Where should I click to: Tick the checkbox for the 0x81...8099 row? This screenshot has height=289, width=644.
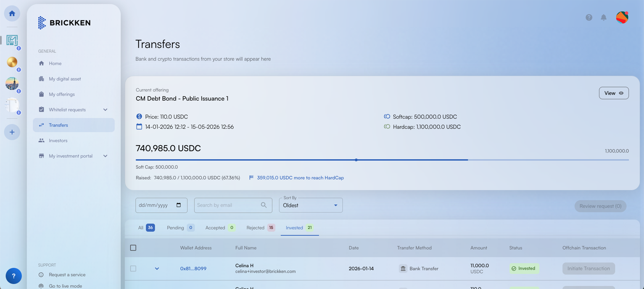click(133, 269)
